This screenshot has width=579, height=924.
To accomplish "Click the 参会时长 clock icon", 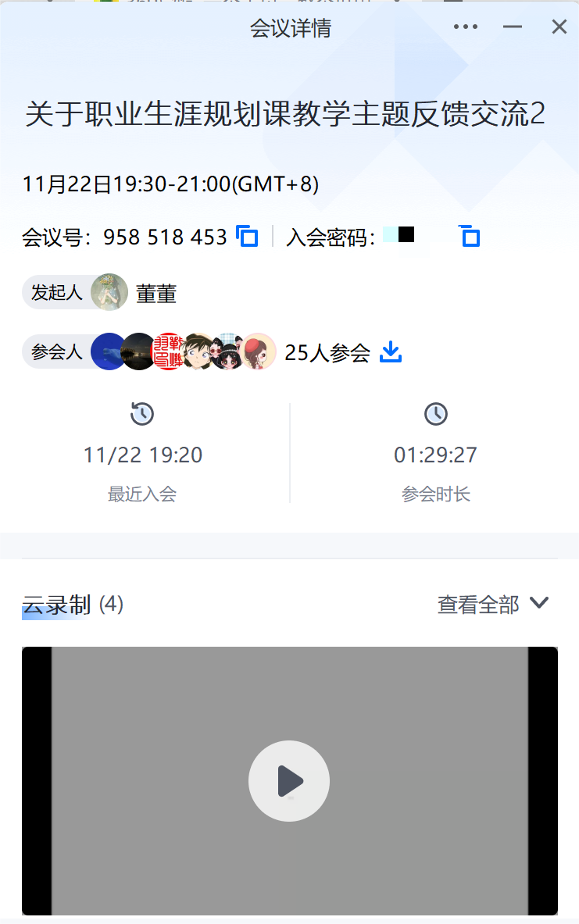I will (x=436, y=414).
